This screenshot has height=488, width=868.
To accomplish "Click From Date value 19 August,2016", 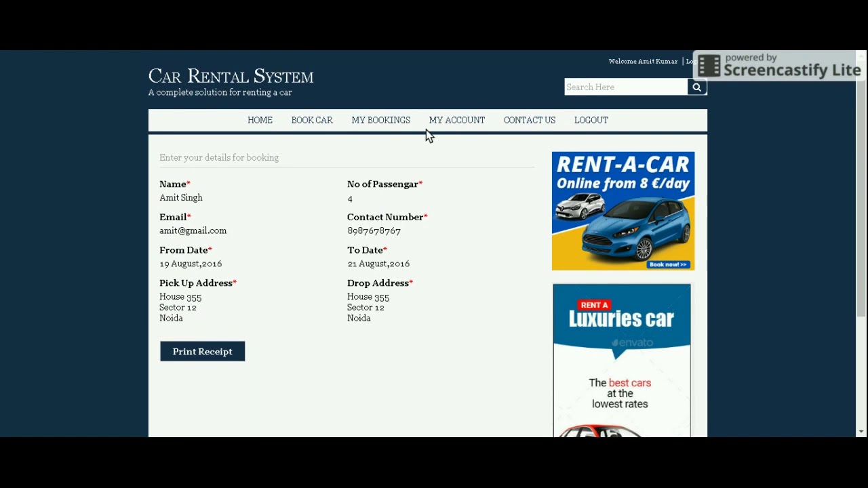I will [191, 264].
